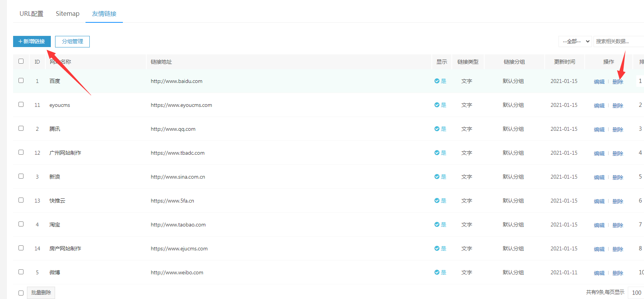Tick the select-all checkbox in table header

click(x=21, y=61)
